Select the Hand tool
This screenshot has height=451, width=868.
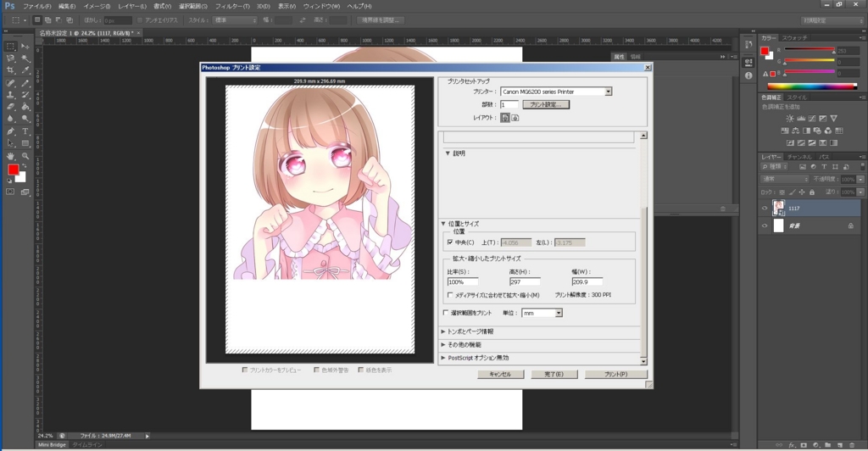point(10,157)
